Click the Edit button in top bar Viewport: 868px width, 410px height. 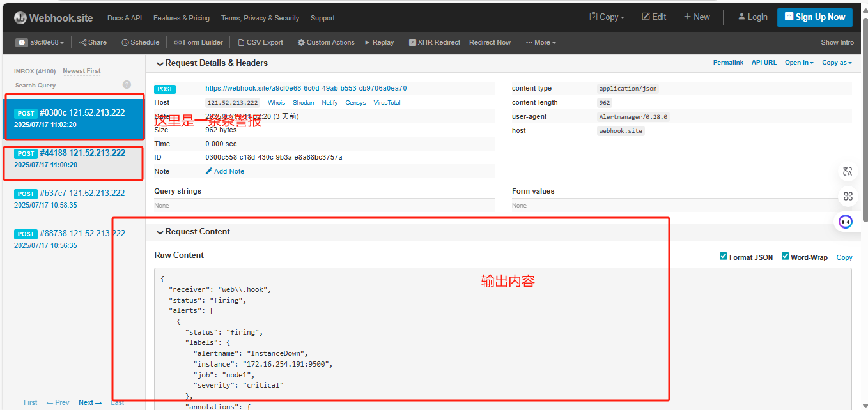[654, 17]
